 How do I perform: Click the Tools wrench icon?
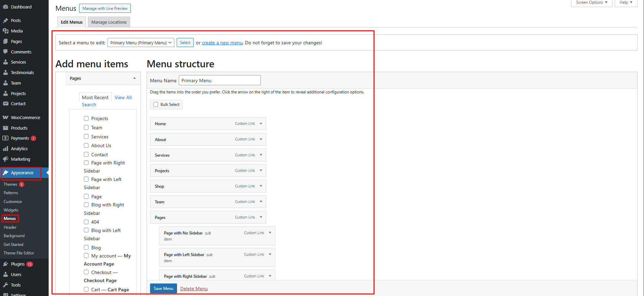[5, 285]
